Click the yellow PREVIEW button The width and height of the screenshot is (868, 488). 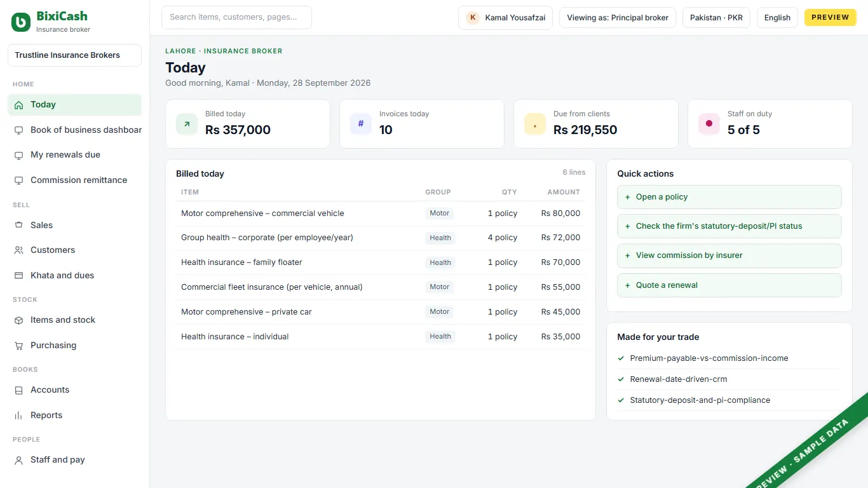click(x=830, y=18)
